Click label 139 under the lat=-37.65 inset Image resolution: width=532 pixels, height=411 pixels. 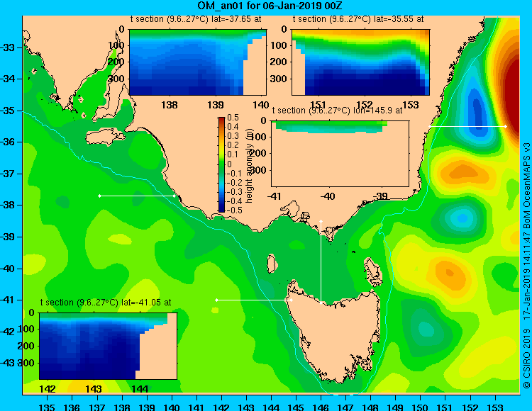pyautogui.click(x=216, y=105)
